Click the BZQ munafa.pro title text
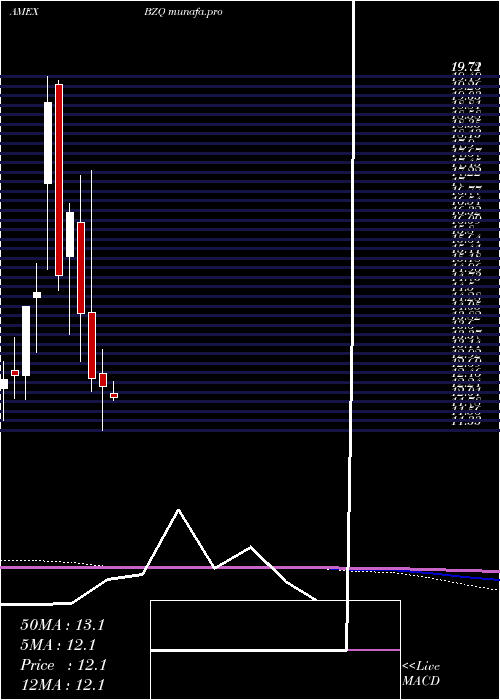Viewport: 500px width, 700px height. (x=183, y=12)
